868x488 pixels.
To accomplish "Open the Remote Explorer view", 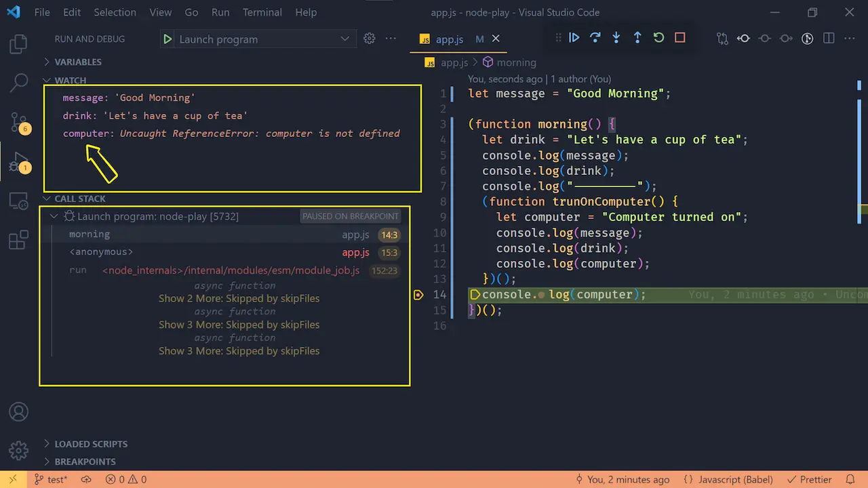I will pos(19,201).
